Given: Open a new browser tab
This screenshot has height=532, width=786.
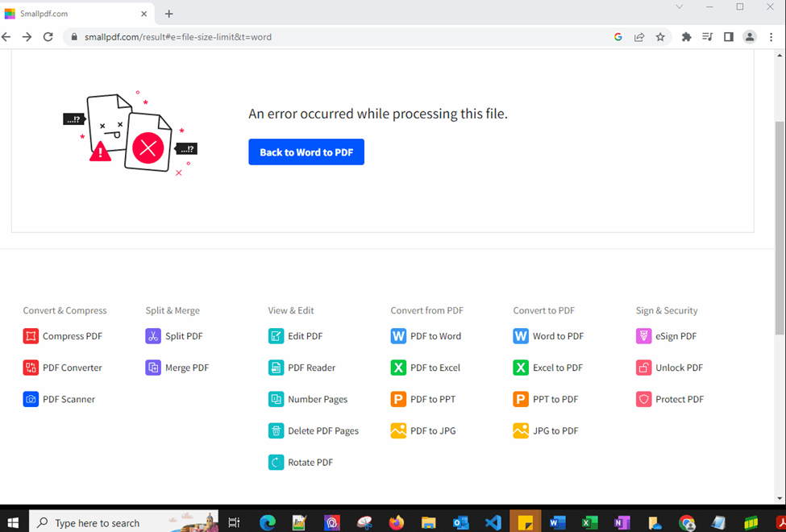Looking at the screenshot, I should coord(169,14).
